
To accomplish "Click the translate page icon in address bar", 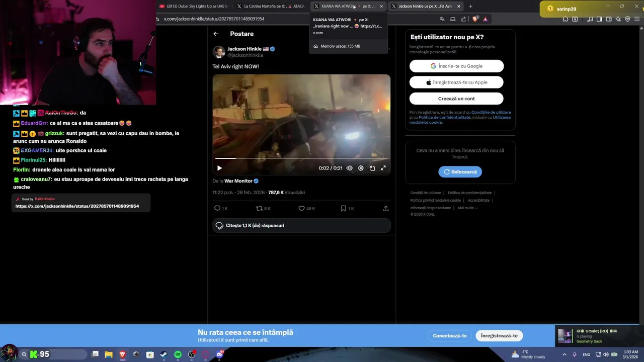I will click(x=442, y=19).
